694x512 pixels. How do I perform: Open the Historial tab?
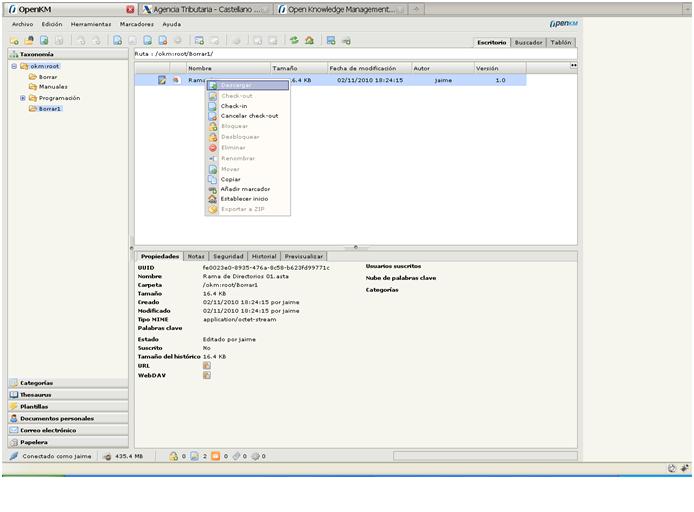[x=264, y=256]
